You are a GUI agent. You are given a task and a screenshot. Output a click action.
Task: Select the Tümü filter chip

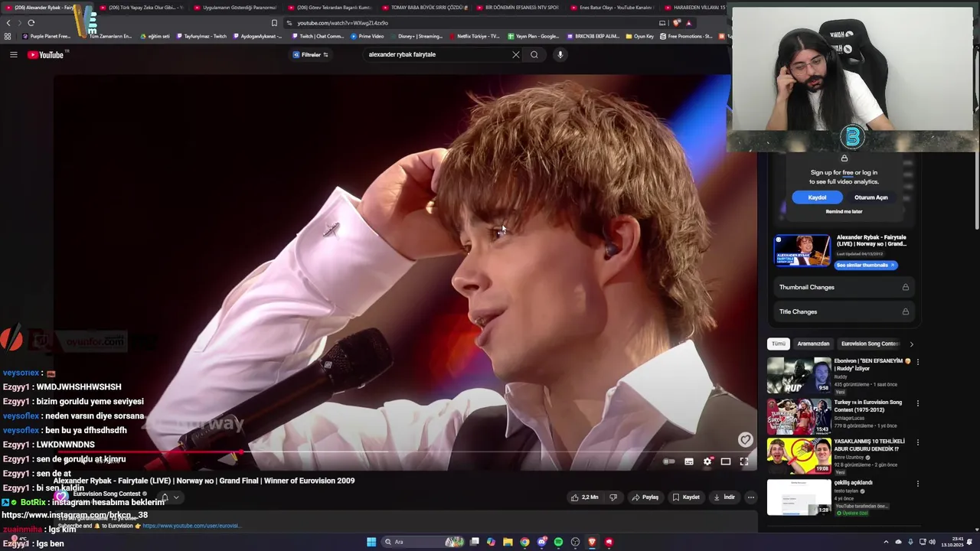tap(779, 344)
